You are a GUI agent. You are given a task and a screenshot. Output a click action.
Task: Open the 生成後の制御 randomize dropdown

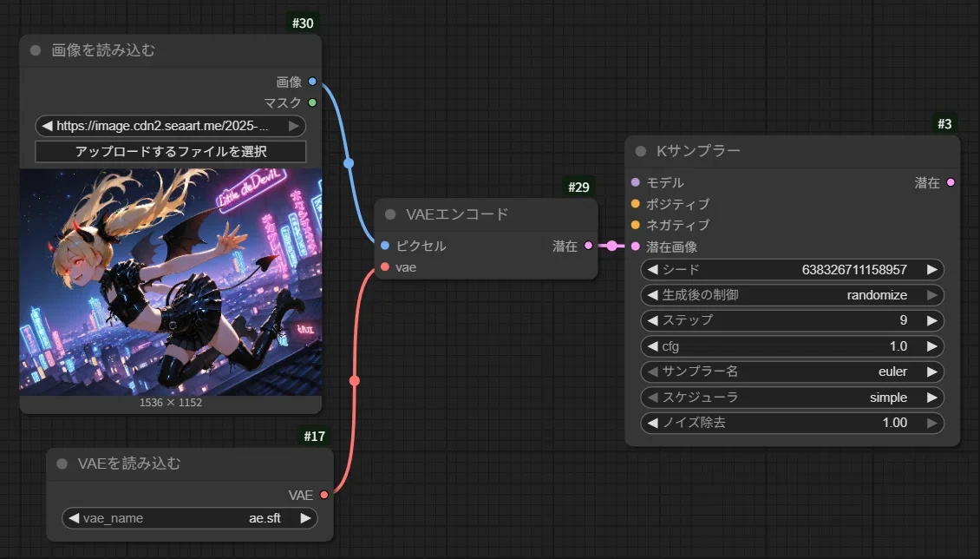pos(792,295)
